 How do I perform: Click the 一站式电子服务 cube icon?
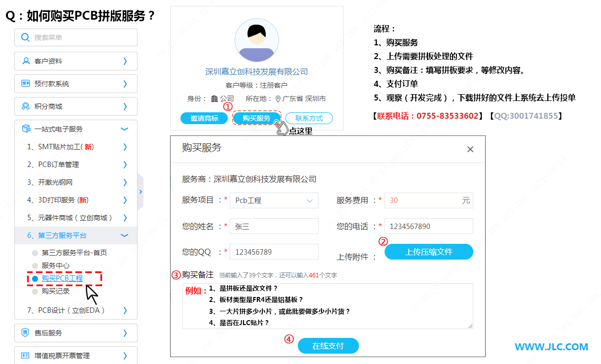[x=26, y=129]
